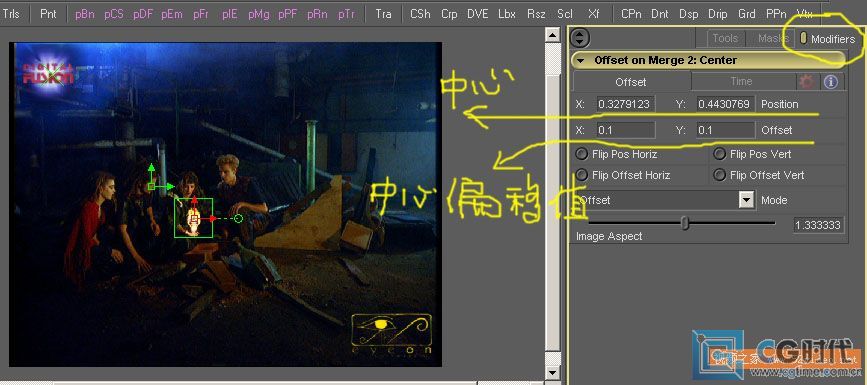
Task: Add the Drip tool
Action: click(718, 14)
